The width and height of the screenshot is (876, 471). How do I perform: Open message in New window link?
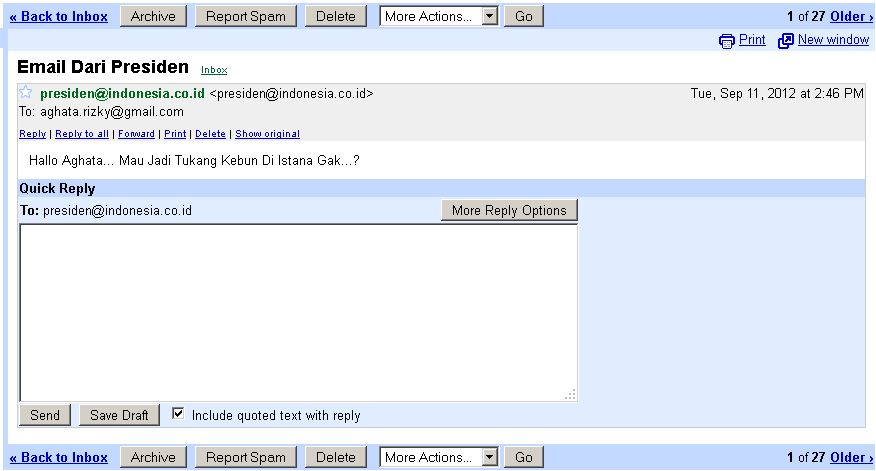(x=833, y=40)
